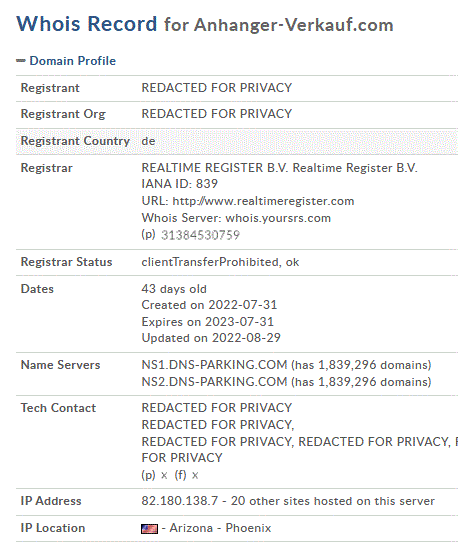The width and height of the screenshot is (458, 544).
Task: Click the Tech Contact fax x mark
Action: [x=195, y=475]
